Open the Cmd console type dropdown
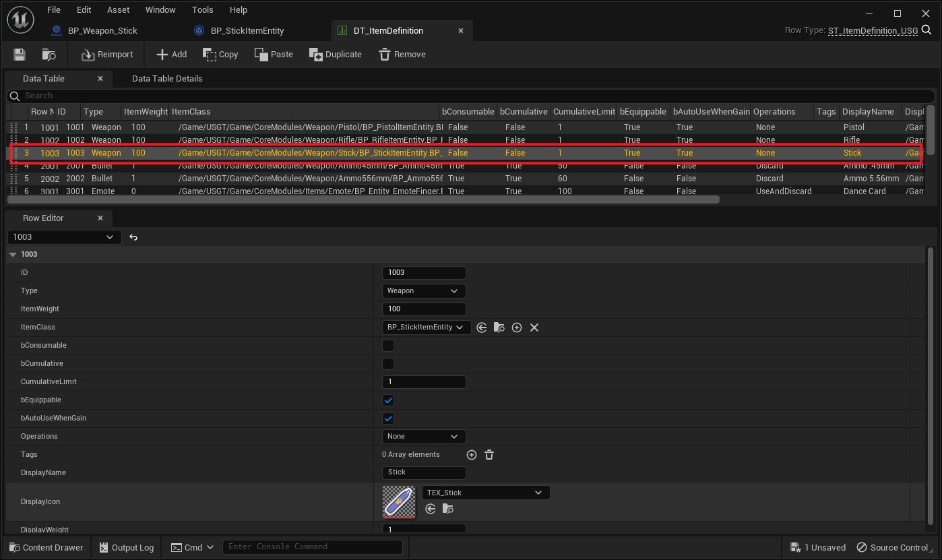942x560 pixels. 192,547
